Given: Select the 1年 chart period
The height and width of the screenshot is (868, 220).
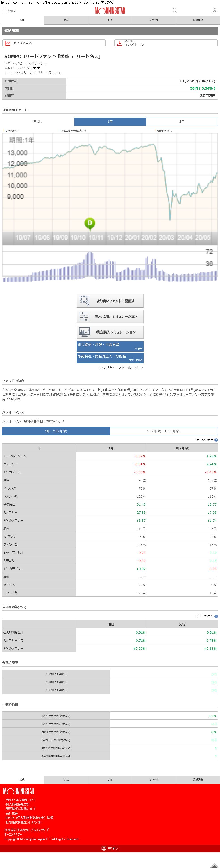Looking at the screenshot, I should (110, 121).
